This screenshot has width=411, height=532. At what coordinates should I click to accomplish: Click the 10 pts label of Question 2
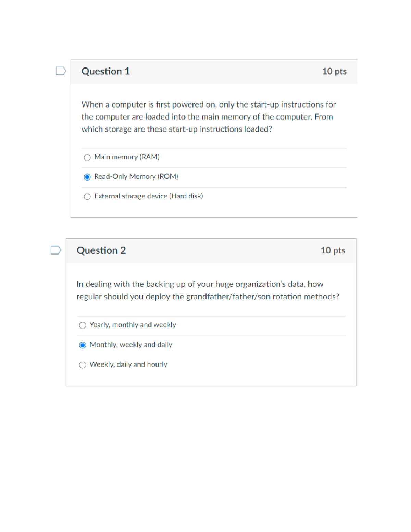(333, 250)
